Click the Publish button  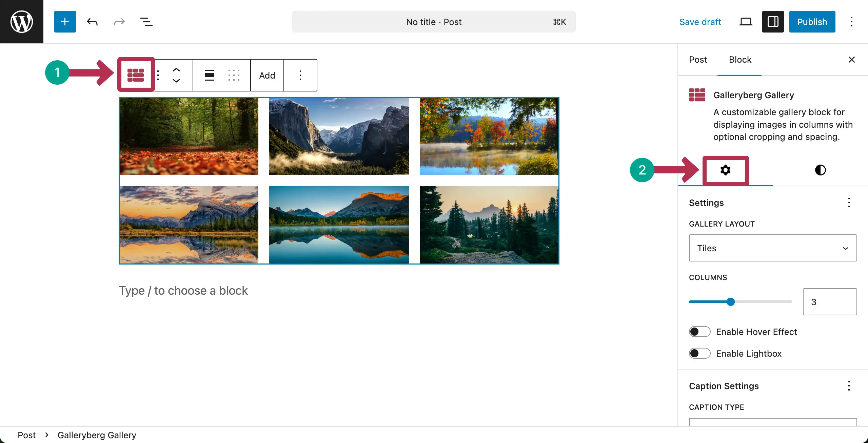[x=812, y=21]
